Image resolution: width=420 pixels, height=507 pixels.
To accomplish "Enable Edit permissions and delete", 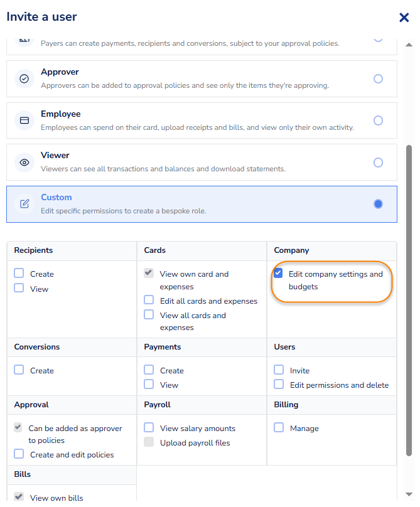I will pyautogui.click(x=279, y=384).
